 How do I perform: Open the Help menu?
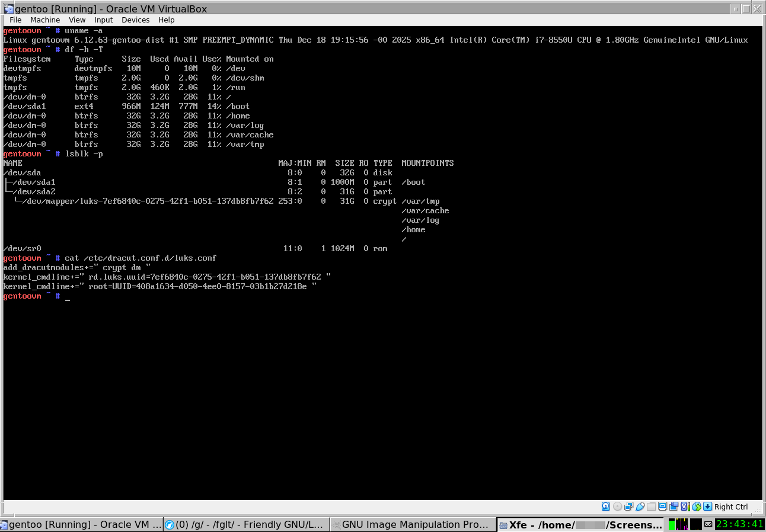(x=166, y=20)
